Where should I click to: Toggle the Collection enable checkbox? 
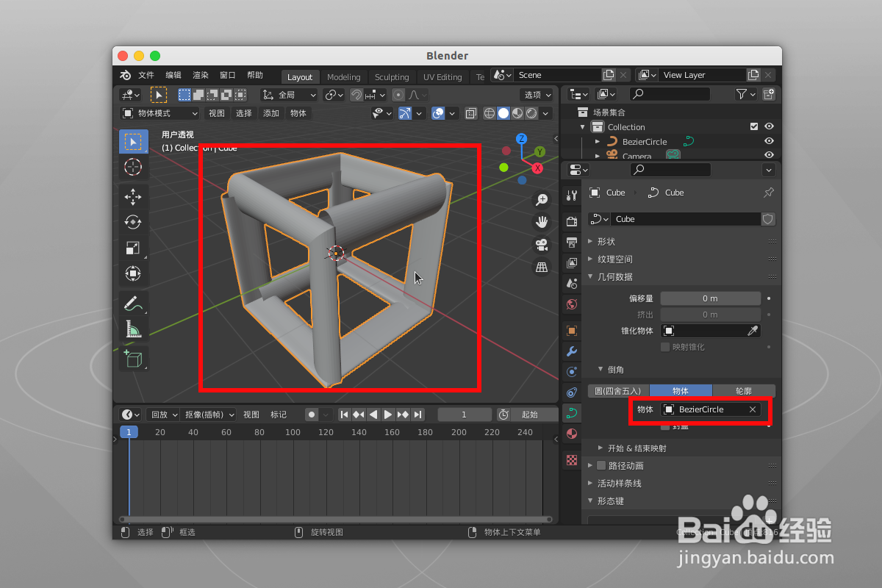click(x=753, y=126)
